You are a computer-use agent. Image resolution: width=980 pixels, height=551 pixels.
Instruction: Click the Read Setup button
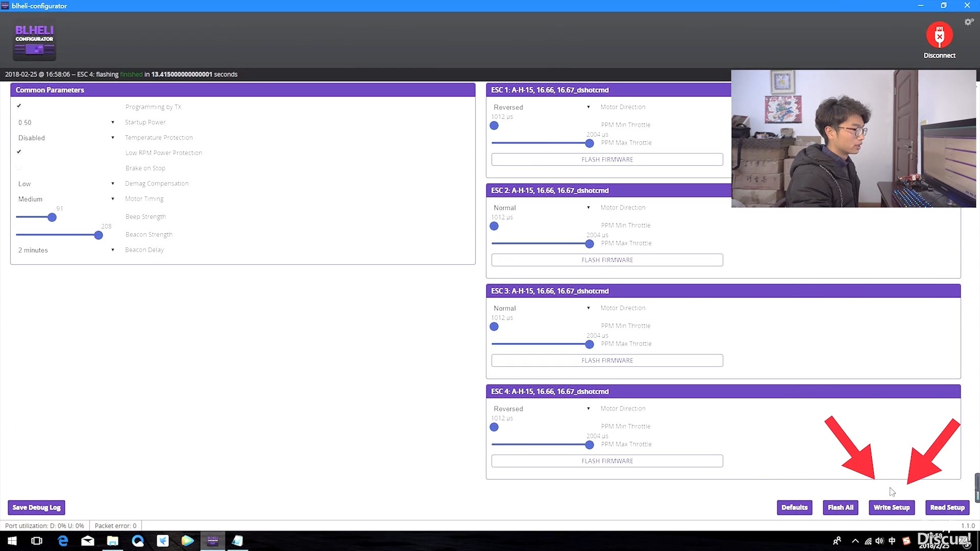click(x=947, y=508)
